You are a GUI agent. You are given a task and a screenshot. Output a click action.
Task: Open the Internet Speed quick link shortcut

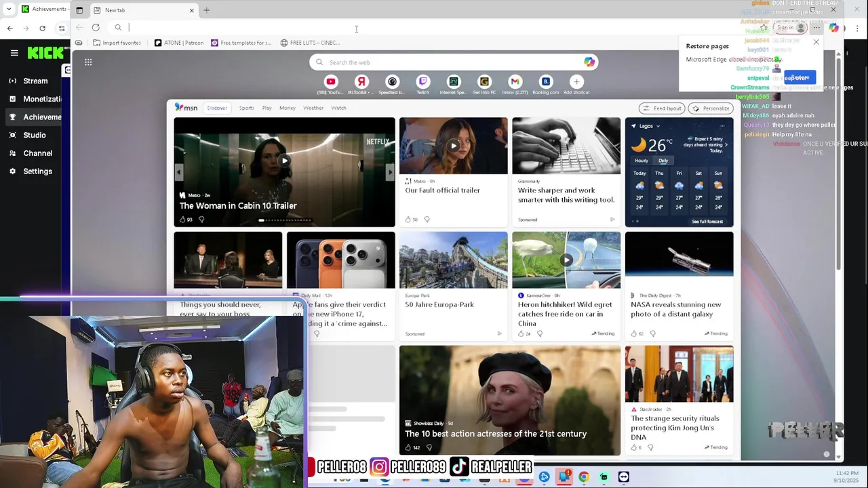coord(454,82)
